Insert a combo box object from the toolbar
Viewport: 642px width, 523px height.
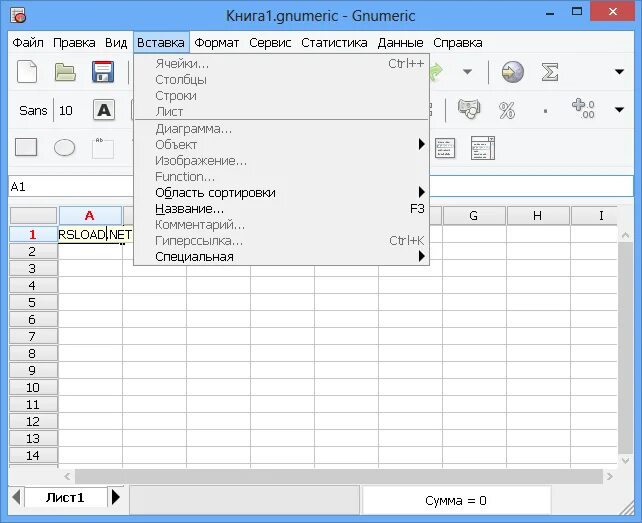point(483,148)
